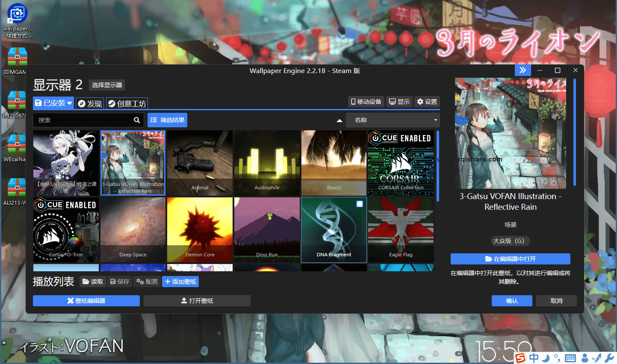The height and width of the screenshot is (364, 617).
Task: Open the 显示 display options
Action: coord(399,102)
